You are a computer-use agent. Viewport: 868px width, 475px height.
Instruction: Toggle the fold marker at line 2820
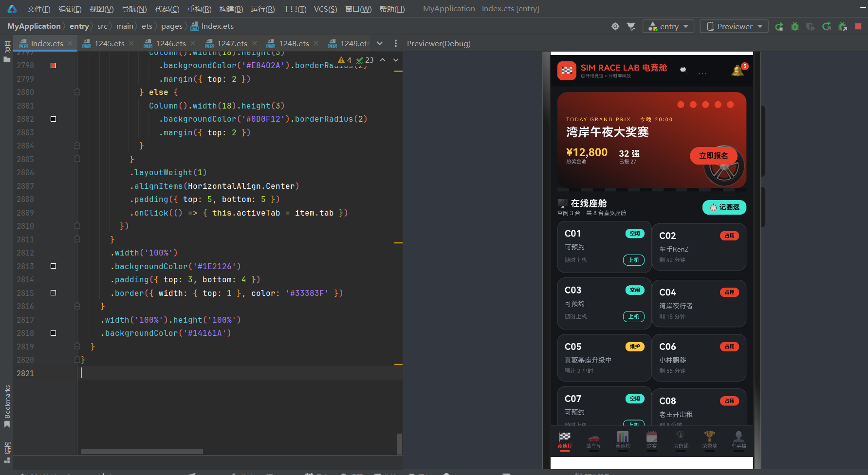[77, 360]
